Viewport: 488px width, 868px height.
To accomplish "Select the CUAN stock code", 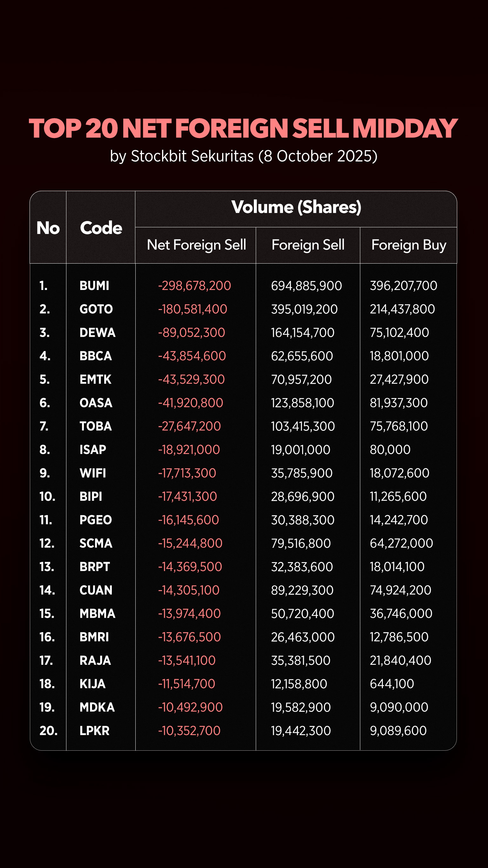I will pos(96,590).
